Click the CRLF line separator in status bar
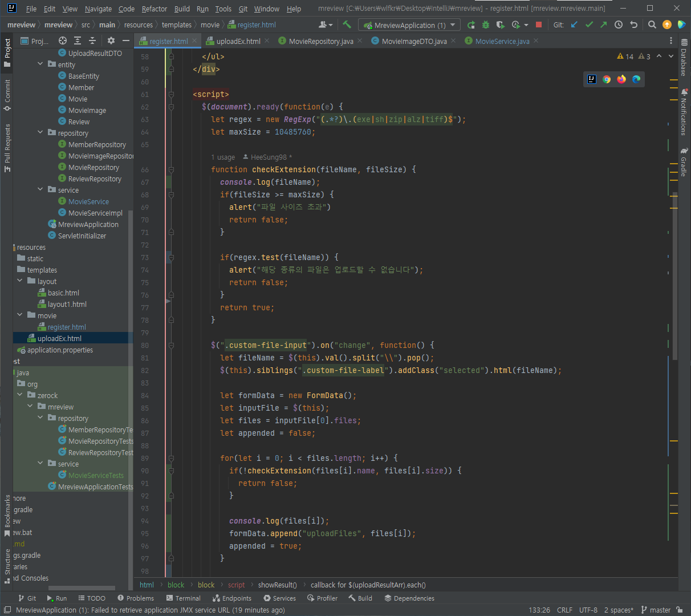Screen dimensions: 691x616 [564, 610]
